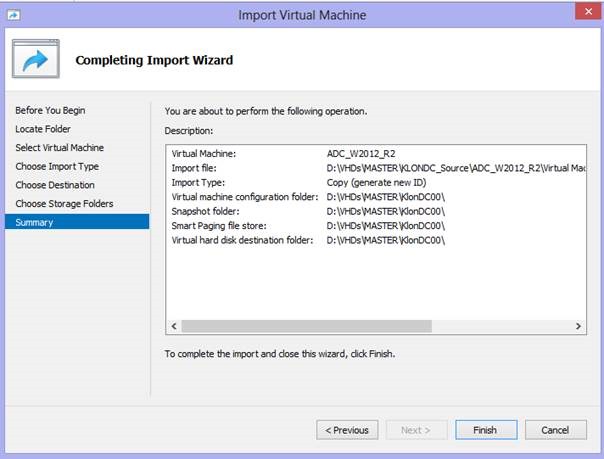This screenshot has height=459, width=604.
Task: Click the Completing Import Wizard heading
Action: pyautogui.click(x=154, y=60)
